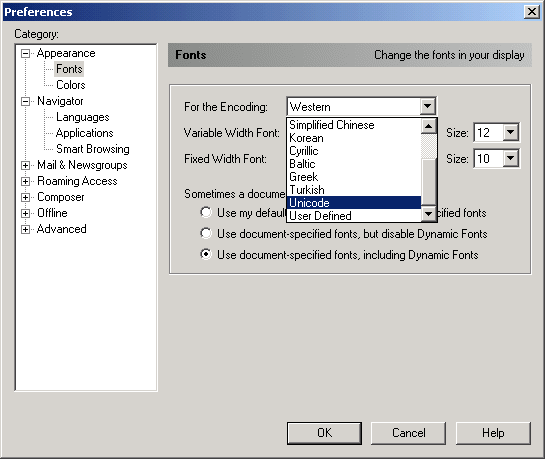Open Help for preferences
The height and width of the screenshot is (460, 545).
click(x=493, y=433)
